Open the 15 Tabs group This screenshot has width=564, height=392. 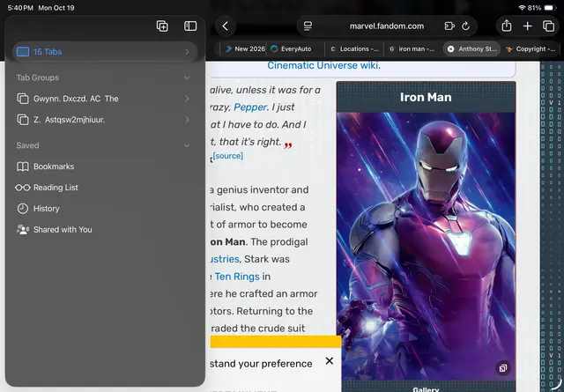(x=105, y=52)
